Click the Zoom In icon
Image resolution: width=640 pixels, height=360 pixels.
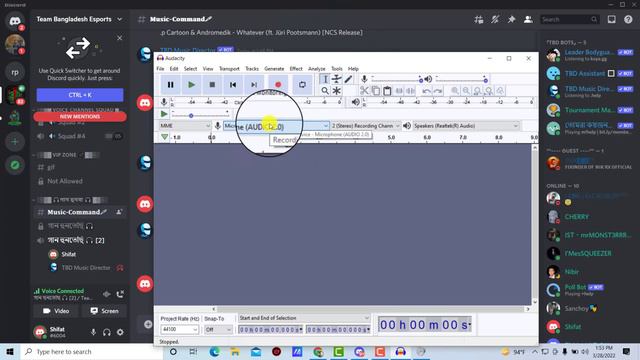click(x=455, y=91)
